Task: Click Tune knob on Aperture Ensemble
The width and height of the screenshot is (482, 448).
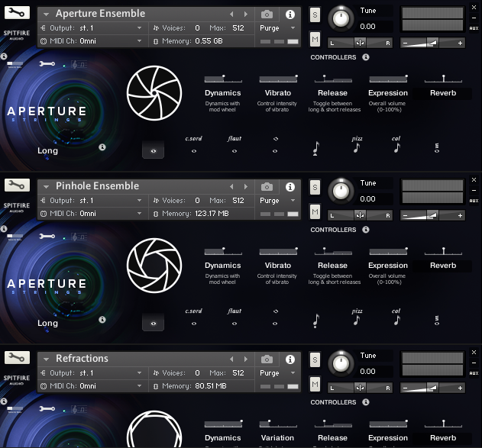Action: [341, 19]
